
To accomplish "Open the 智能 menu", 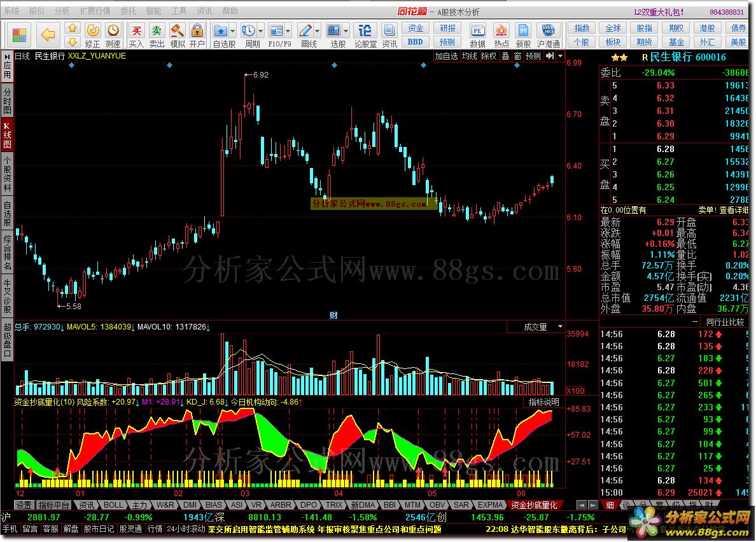I will [x=153, y=11].
